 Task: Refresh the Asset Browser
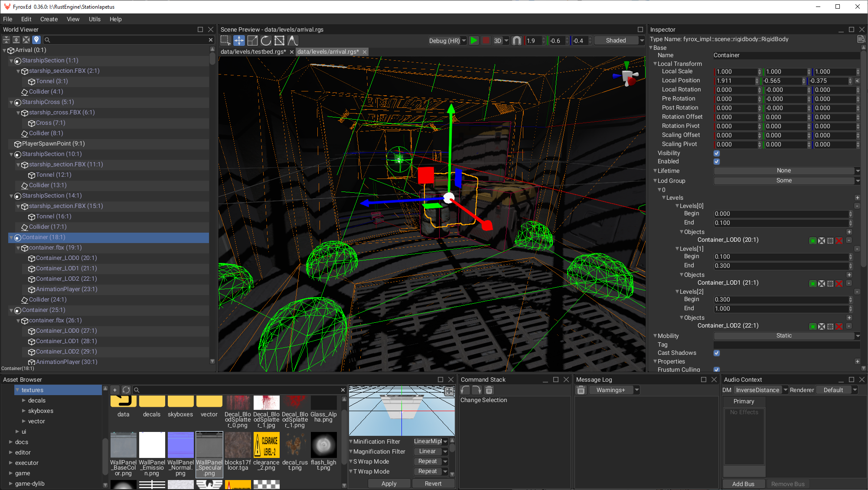point(126,390)
